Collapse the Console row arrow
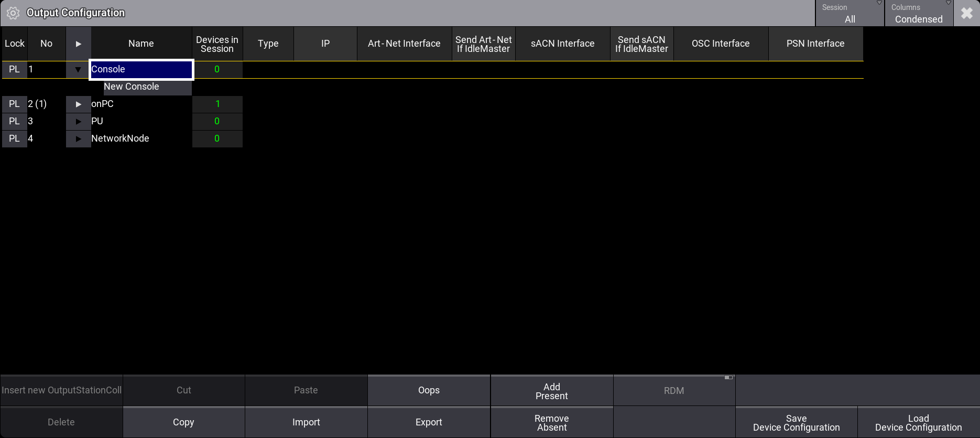Image resolution: width=980 pixels, height=438 pixels. (78, 69)
